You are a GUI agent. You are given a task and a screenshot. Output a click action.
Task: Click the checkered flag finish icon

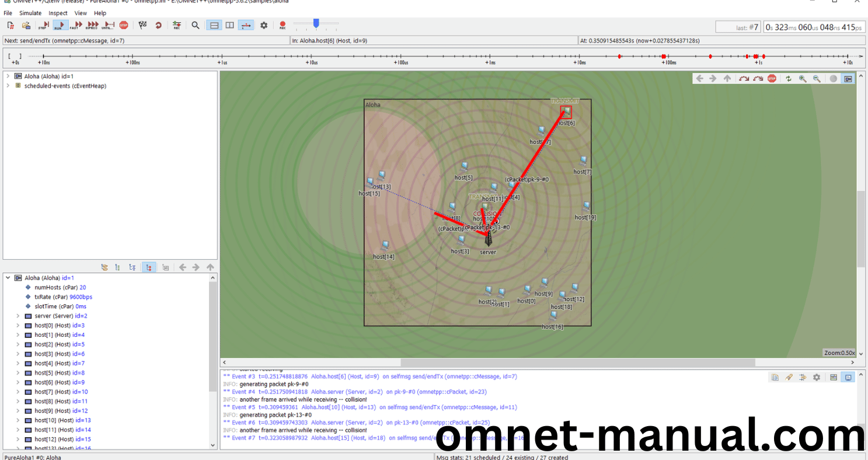coord(143,26)
